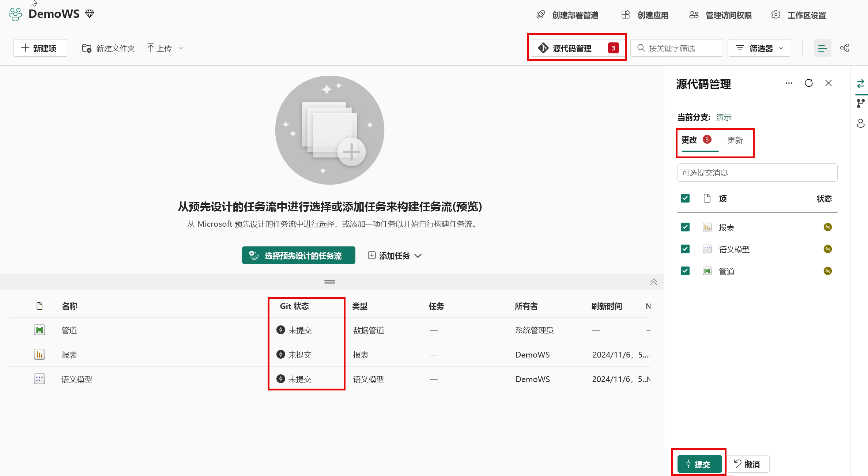Switch to the 更改 tab
The image size is (868, 476).
click(x=688, y=140)
